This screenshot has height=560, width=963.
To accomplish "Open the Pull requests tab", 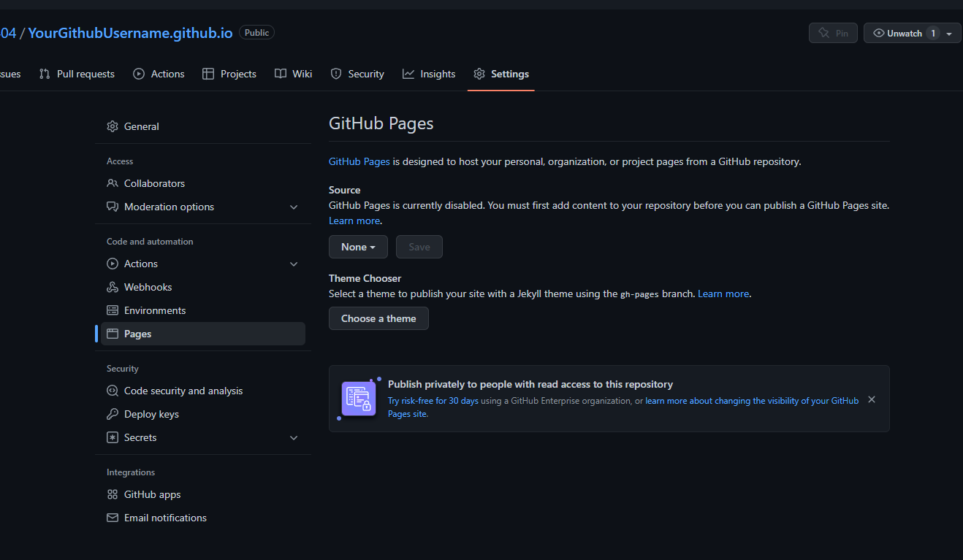I will [x=77, y=74].
